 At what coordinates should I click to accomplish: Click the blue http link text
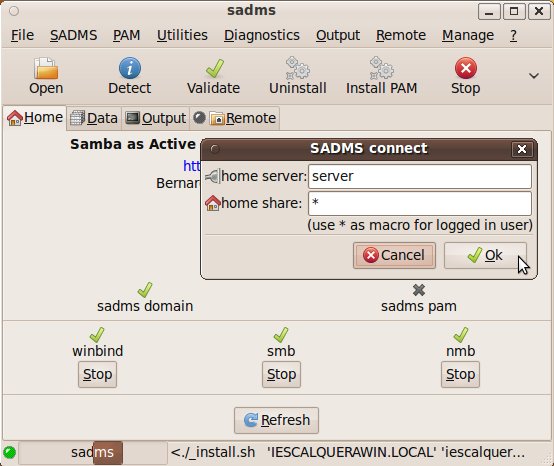click(191, 165)
